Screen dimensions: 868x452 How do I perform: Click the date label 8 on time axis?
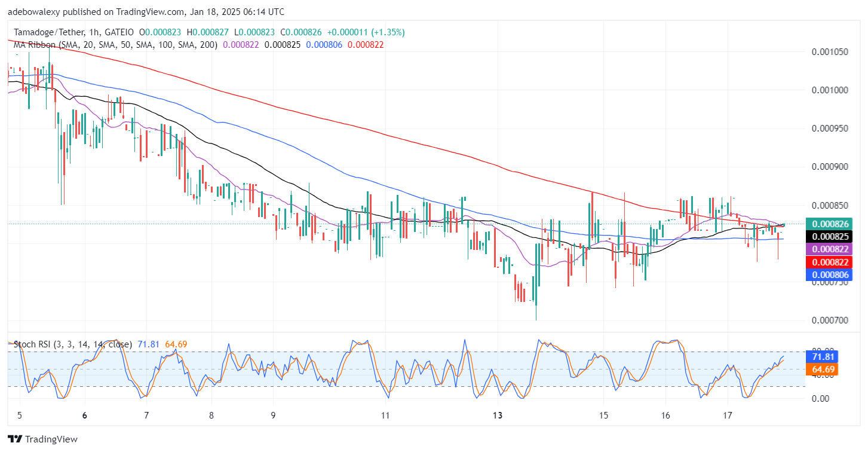[211, 416]
